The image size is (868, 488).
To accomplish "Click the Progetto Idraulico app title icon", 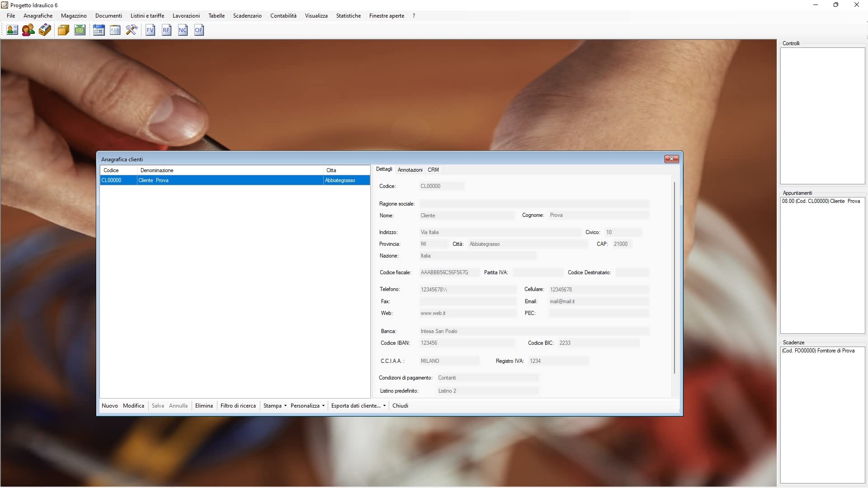I will [x=5, y=5].
